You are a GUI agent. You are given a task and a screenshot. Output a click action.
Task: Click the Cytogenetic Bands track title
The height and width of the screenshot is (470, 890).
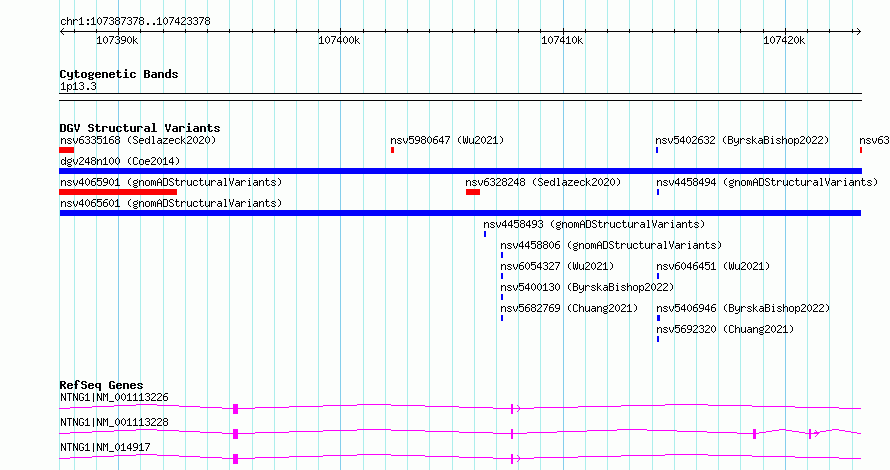point(119,74)
